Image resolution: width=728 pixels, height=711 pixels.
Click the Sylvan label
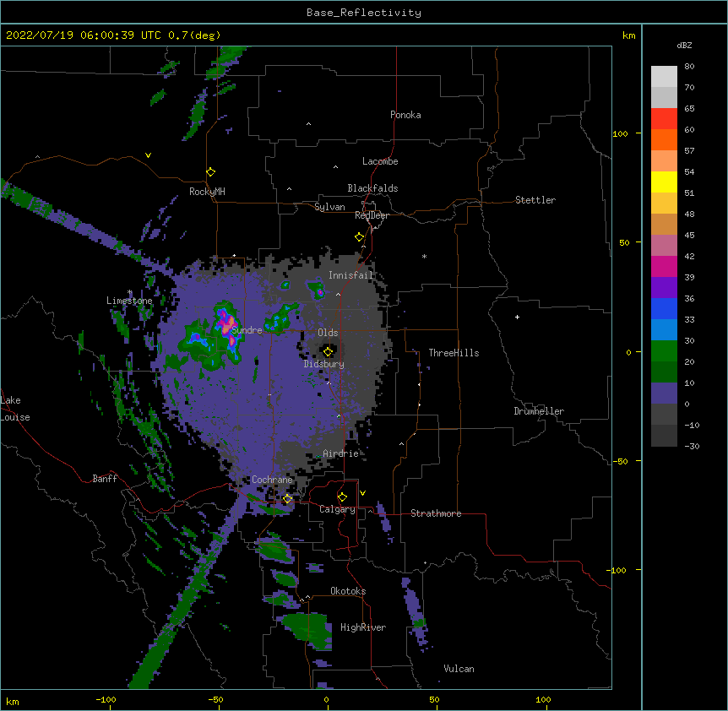pos(329,207)
